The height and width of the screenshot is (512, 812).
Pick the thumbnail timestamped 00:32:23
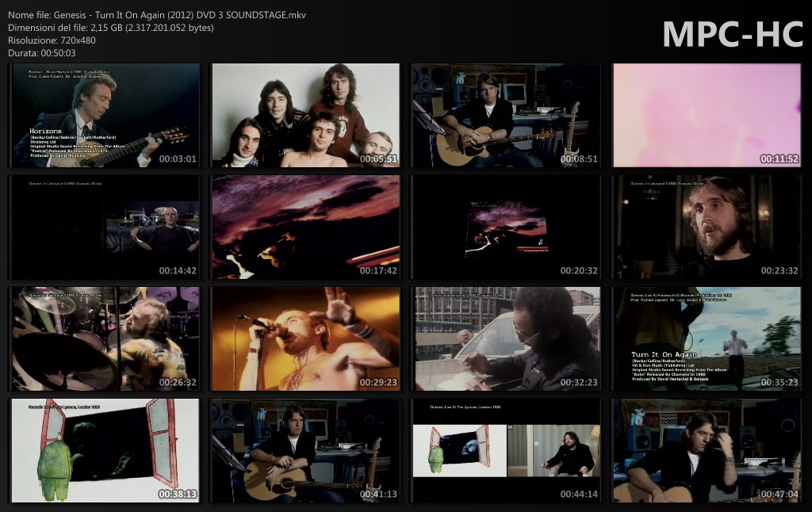tap(506, 339)
